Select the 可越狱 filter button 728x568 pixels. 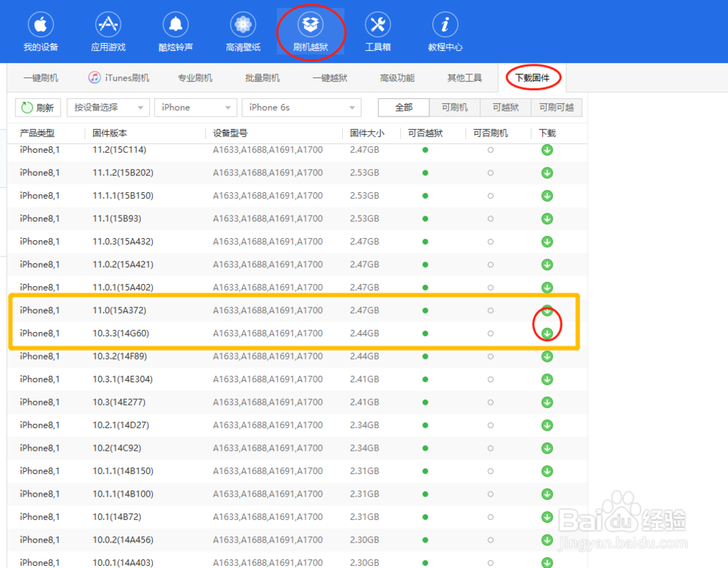pos(506,107)
